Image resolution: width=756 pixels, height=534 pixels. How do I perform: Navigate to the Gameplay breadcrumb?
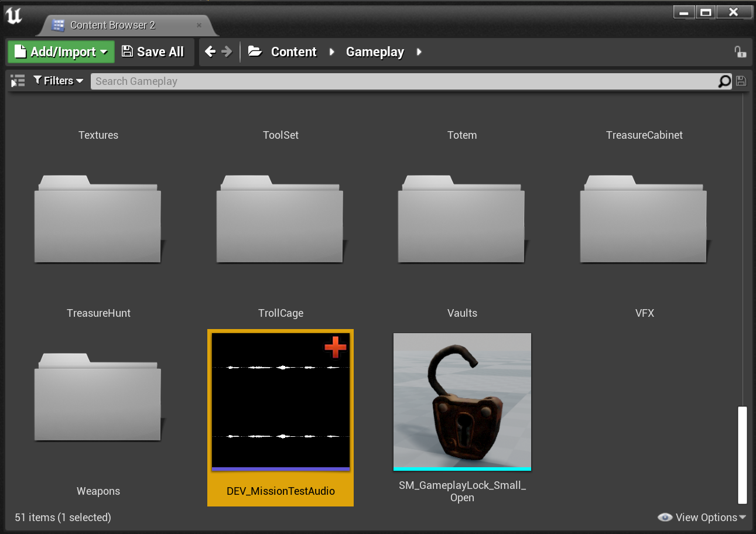[375, 52]
